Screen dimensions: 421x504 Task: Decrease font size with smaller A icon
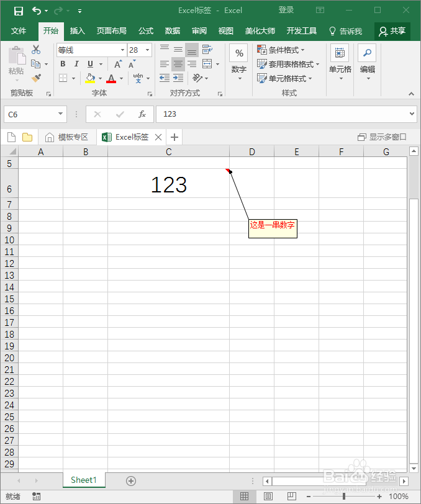tap(132, 64)
